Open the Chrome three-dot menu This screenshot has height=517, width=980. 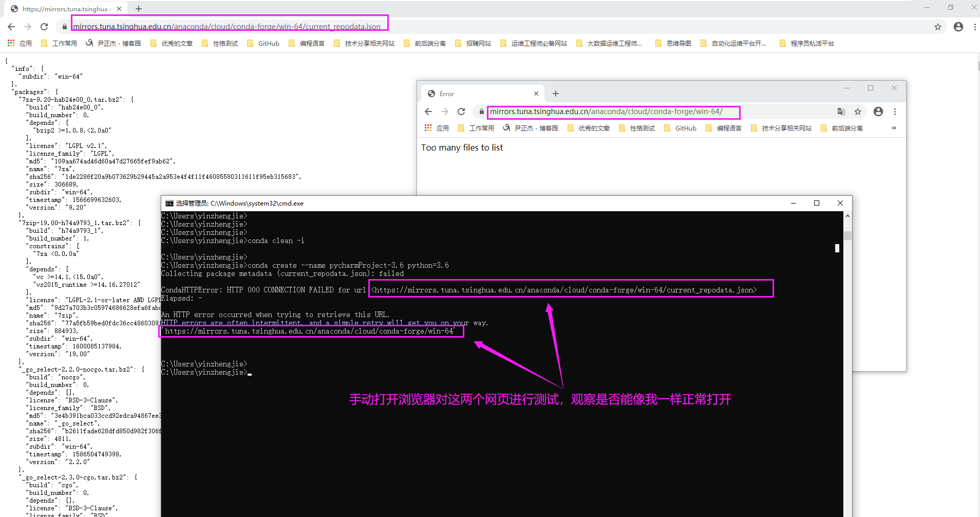pyautogui.click(x=974, y=27)
